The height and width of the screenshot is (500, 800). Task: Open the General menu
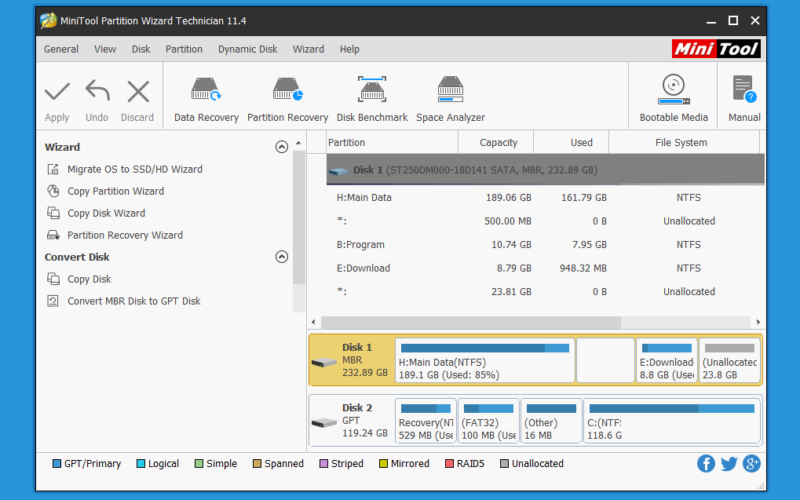[x=61, y=49]
